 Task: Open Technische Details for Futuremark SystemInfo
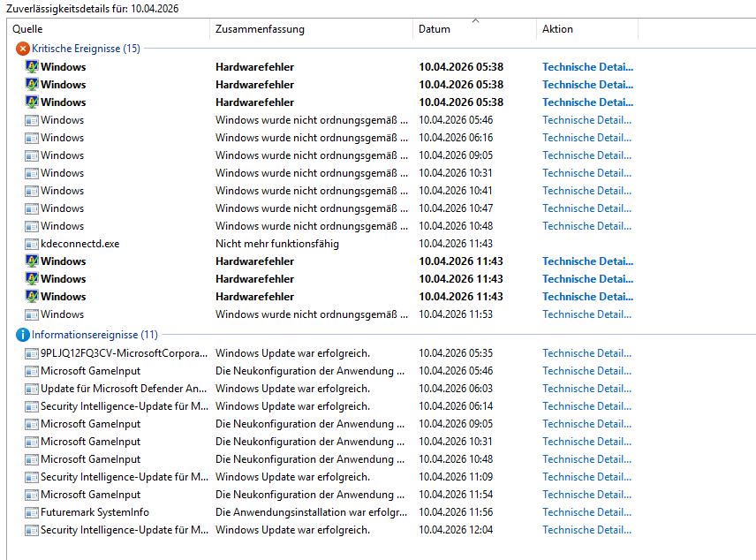point(586,512)
